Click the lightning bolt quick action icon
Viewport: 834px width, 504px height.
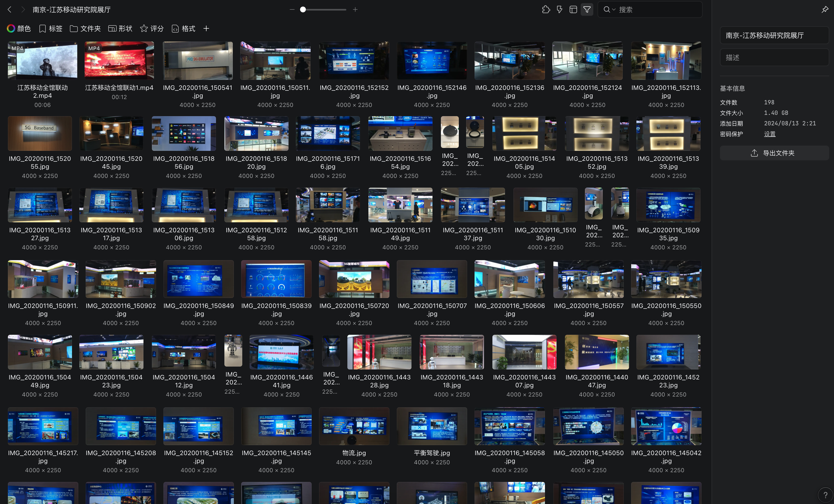559,9
